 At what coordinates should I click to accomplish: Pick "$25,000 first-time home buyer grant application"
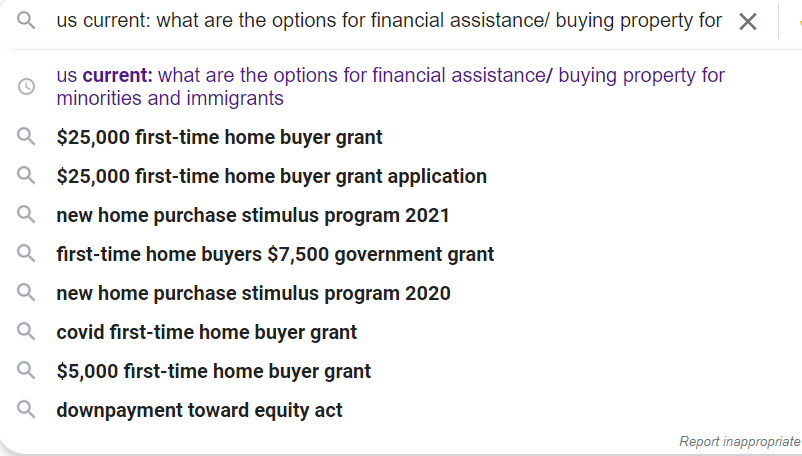[x=272, y=176]
